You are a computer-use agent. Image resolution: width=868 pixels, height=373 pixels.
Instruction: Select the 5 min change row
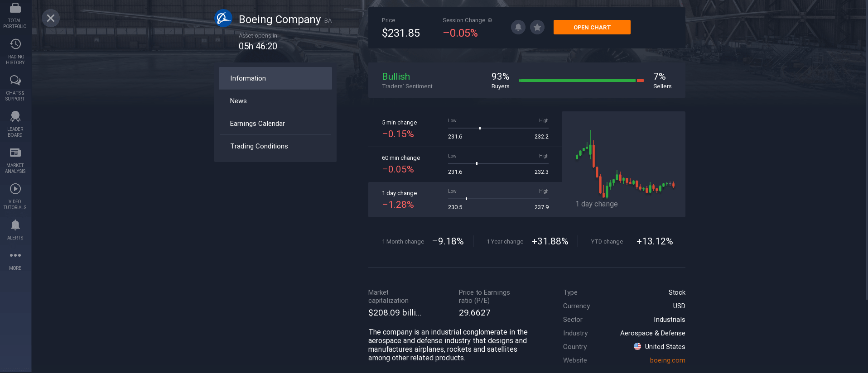click(465, 129)
